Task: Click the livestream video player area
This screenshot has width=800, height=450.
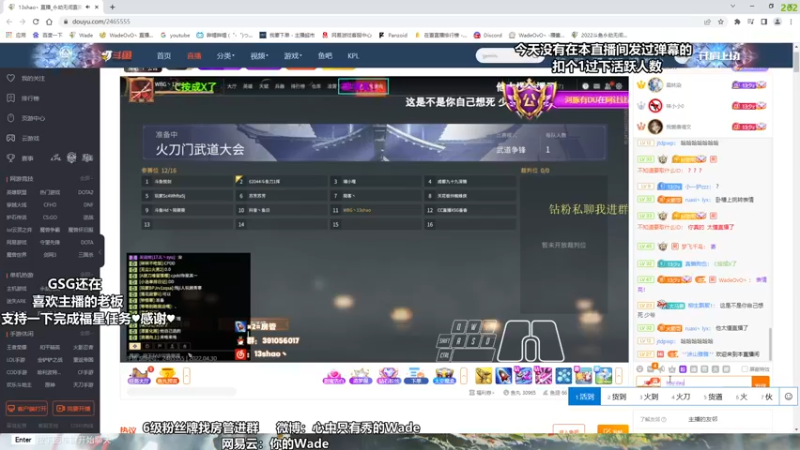Action: click(374, 219)
